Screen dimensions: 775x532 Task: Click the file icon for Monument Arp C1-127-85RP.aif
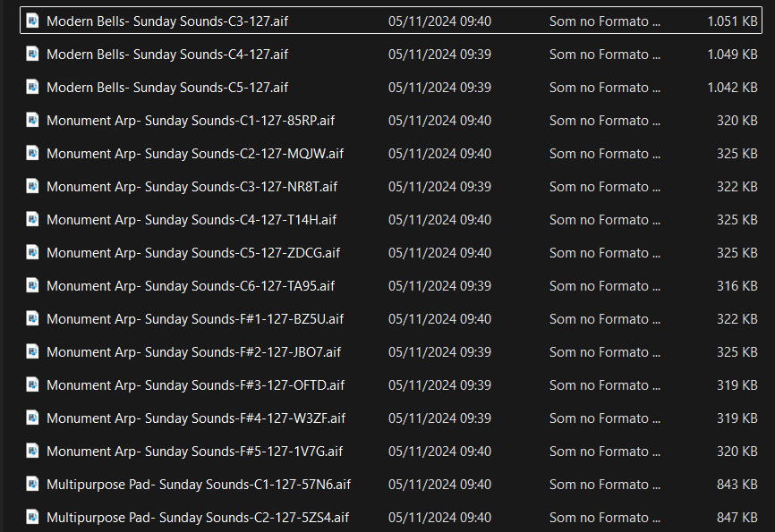tap(33, 120)
